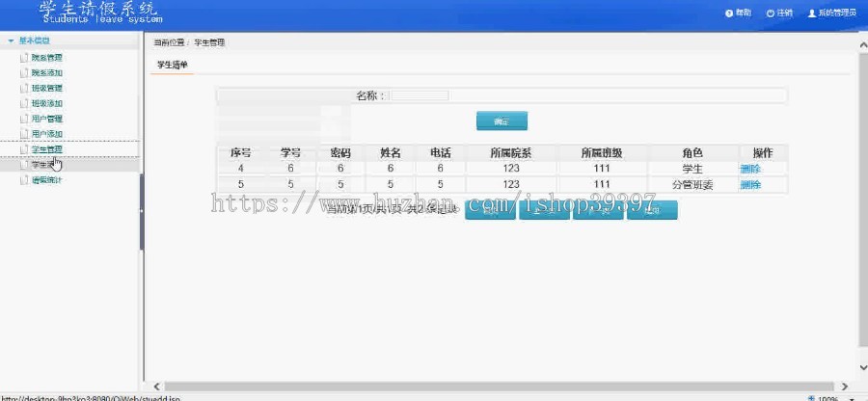Screen dimensions: 868x401
Task: Open 学生管理 in the sidebar
Action: point(47,149)
